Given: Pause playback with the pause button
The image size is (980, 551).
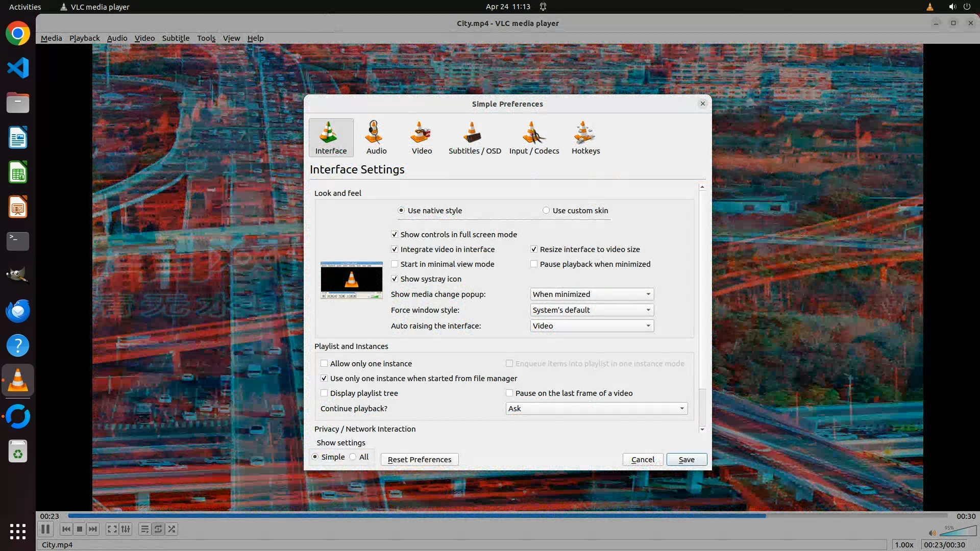Looking at the screenshot, I should point(45,529).
